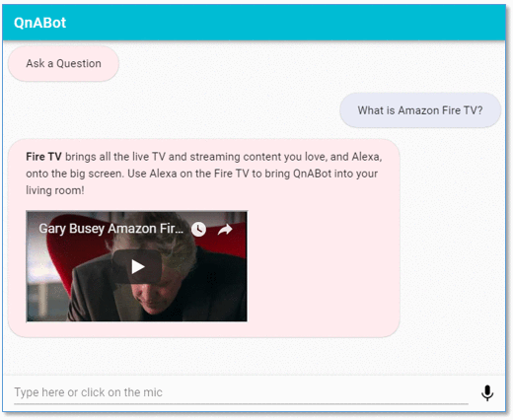Start voice input using the mic button

tap(487, 392)
